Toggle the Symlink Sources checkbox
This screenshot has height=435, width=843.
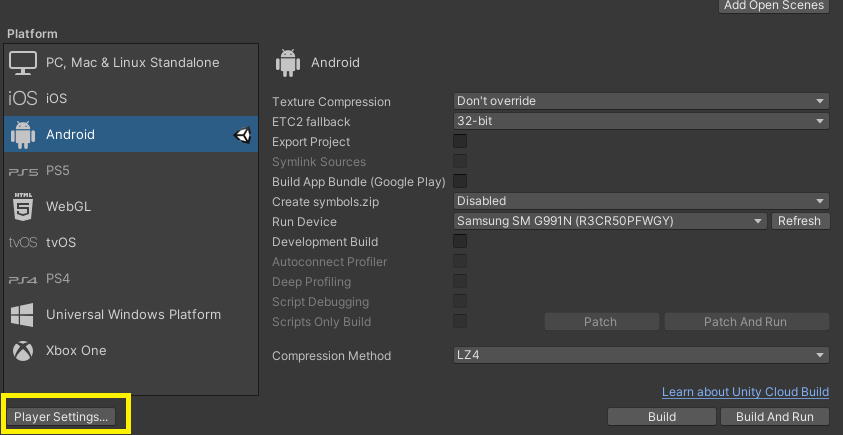(x=460, y=161)
